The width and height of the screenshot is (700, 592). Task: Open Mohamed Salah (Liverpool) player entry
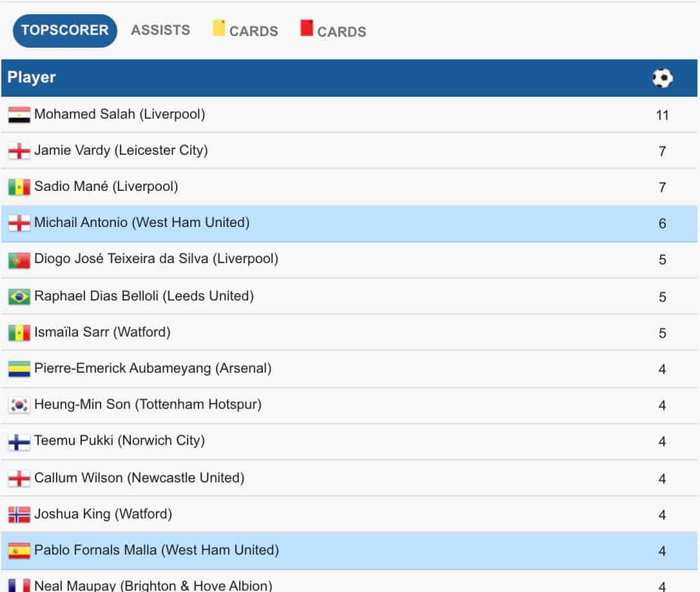(120, 114)
